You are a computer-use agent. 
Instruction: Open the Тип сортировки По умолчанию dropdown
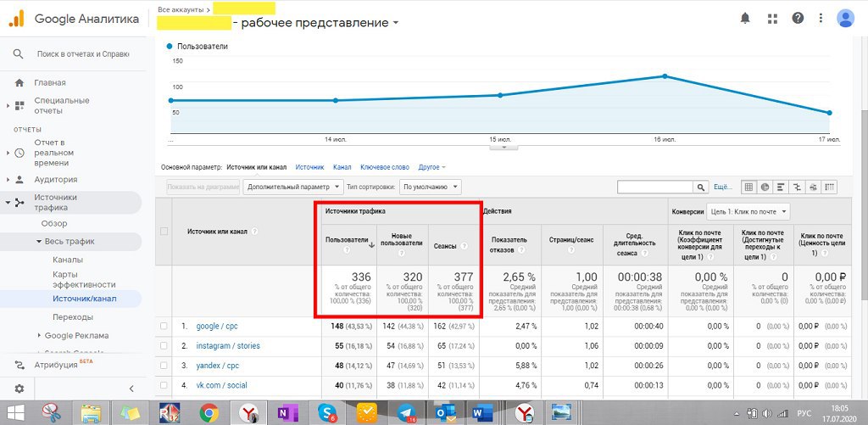(430, 187)
